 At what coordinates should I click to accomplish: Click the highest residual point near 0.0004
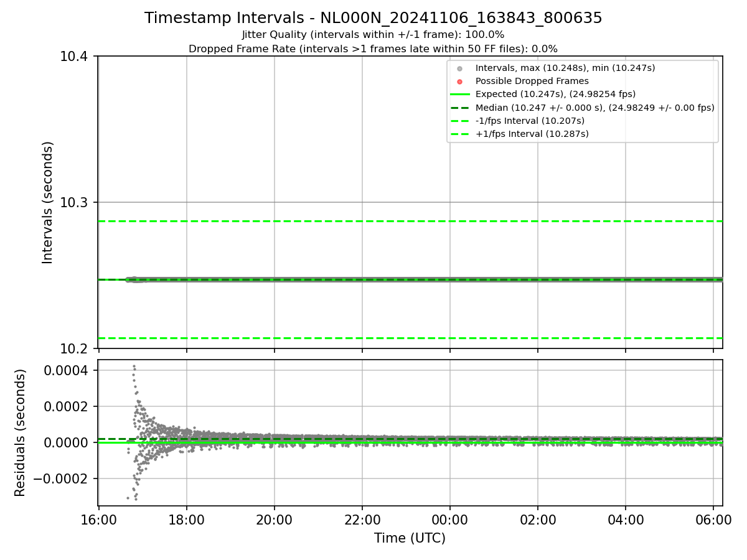click(x=133, y=366)
